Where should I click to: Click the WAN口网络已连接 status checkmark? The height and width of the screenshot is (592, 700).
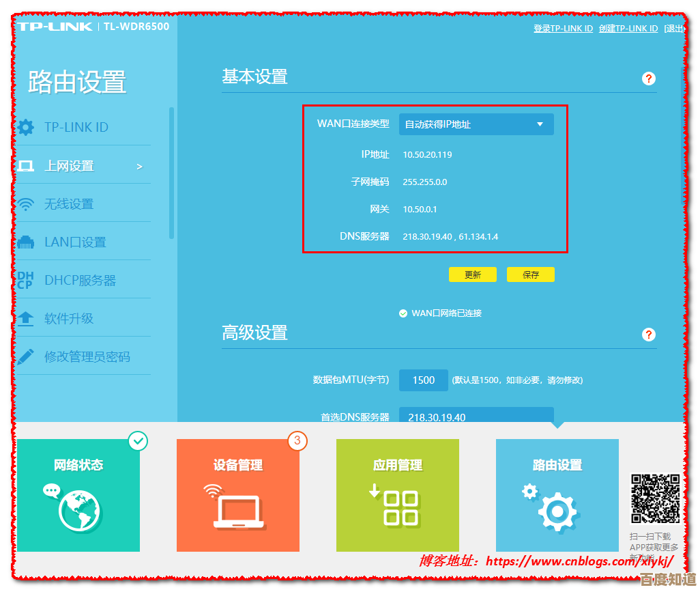click(404, 312)
